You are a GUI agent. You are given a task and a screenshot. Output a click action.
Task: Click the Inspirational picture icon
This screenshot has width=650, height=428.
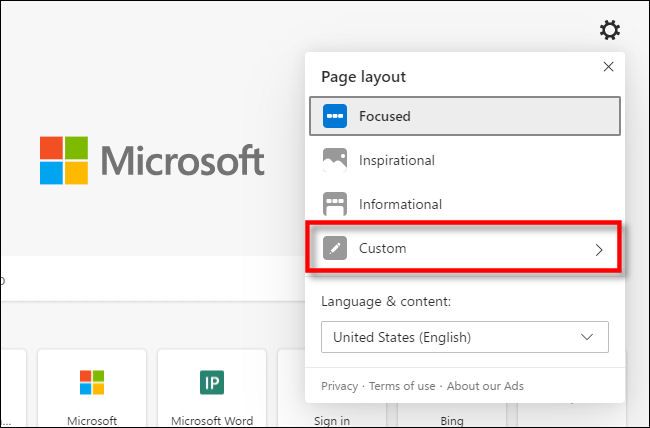pos(334,160)
